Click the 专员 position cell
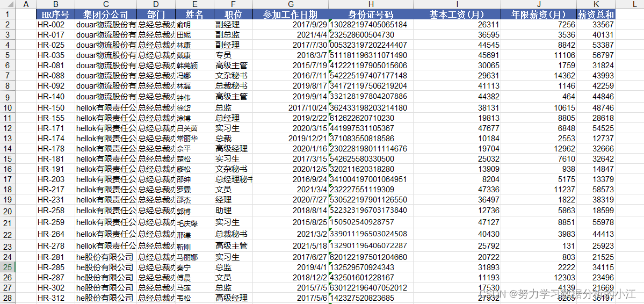 (233, 55)
